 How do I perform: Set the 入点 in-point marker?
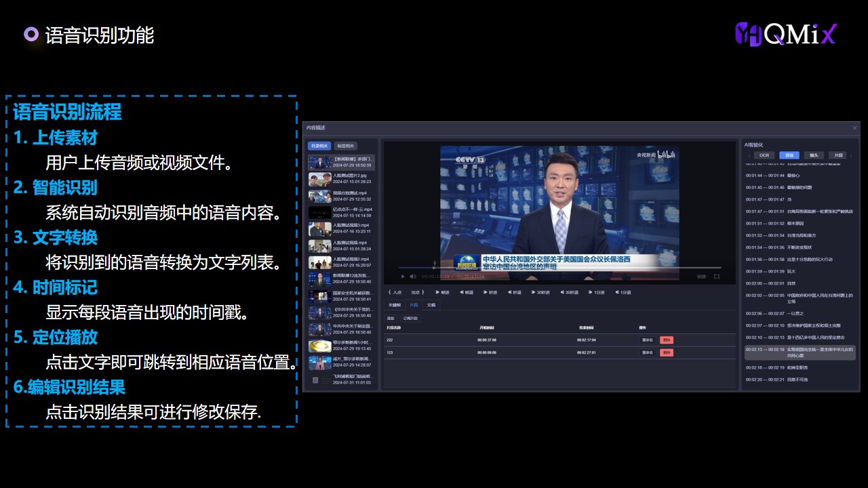pos(394,292)
